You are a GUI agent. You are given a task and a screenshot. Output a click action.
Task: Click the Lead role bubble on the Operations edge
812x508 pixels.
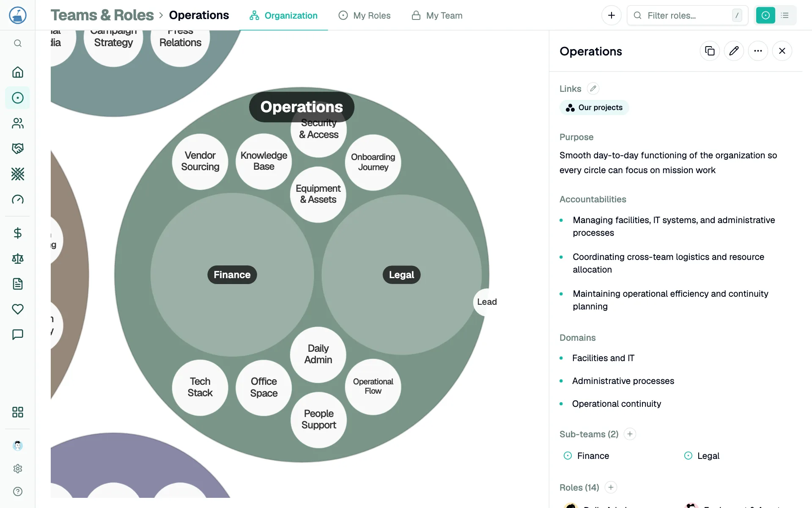[x=486, y=302]
